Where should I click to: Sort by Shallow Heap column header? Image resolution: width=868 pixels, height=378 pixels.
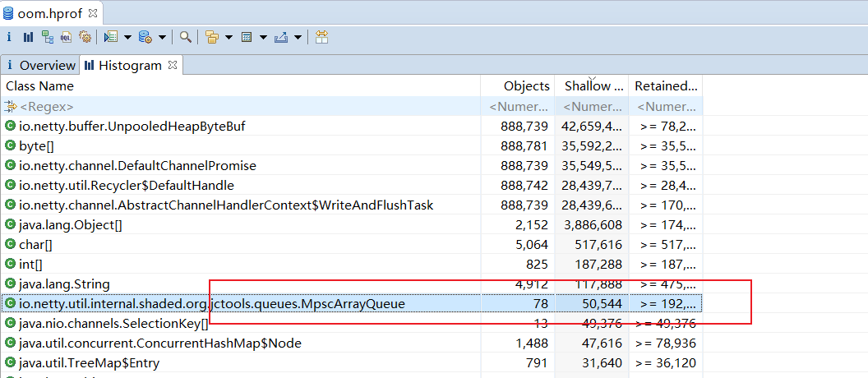pos(588,85)
